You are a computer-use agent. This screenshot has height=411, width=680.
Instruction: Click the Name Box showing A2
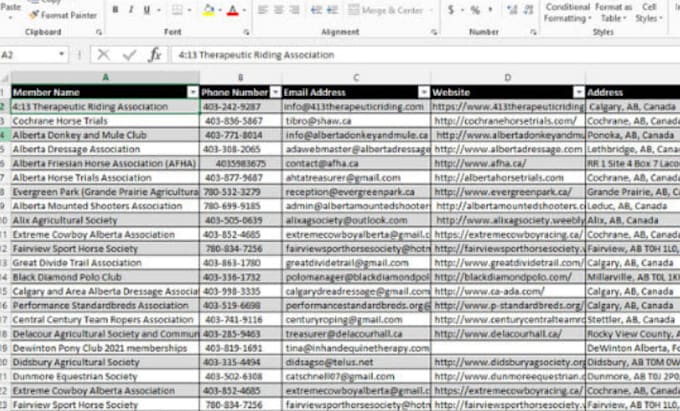(29, 55)
